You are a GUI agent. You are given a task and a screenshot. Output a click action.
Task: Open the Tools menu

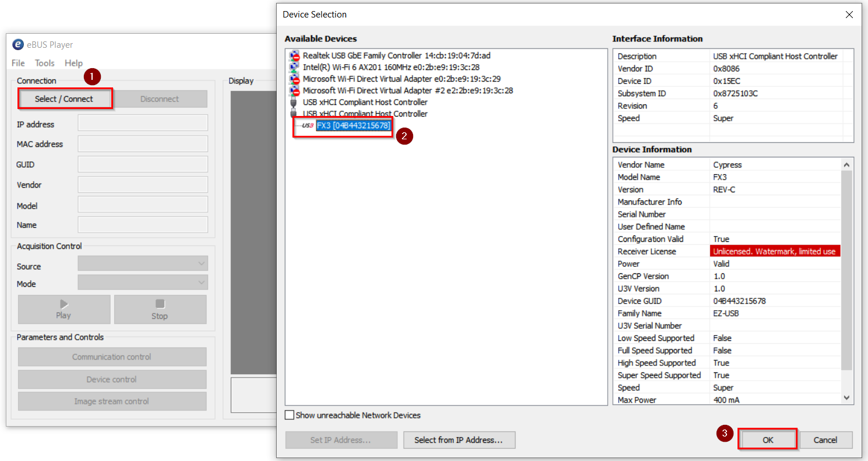pos(44,63)
